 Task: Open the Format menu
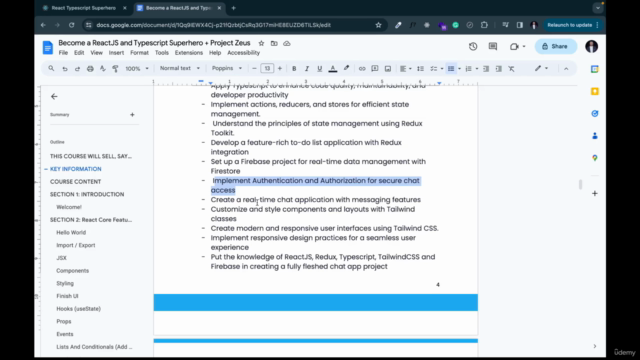139,53
